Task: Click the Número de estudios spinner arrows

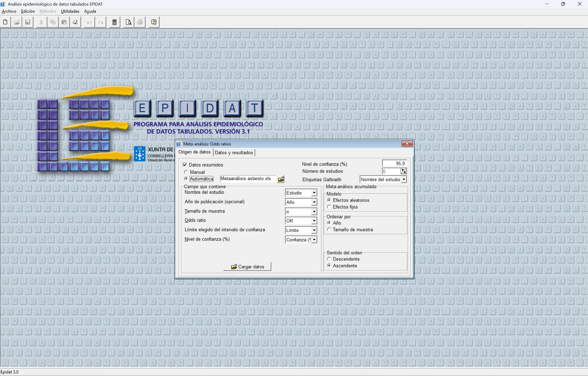Action: (403, 171)
